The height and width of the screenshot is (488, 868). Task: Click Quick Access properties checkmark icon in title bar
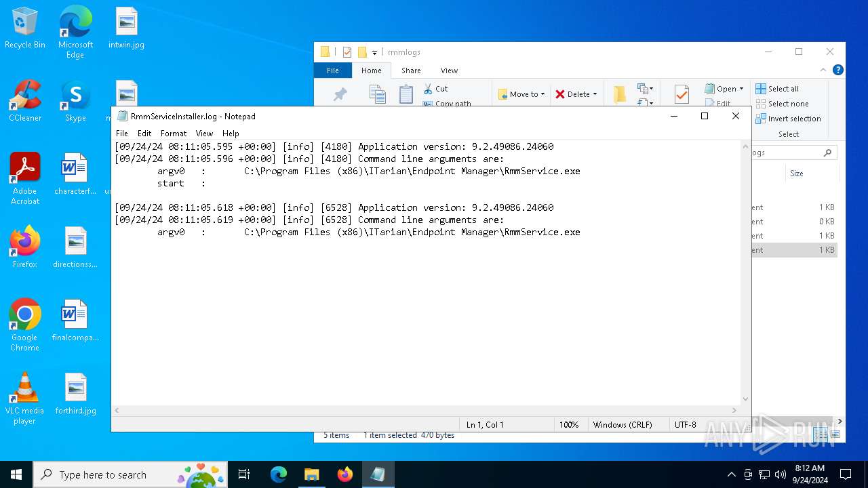tap(347, 52)
